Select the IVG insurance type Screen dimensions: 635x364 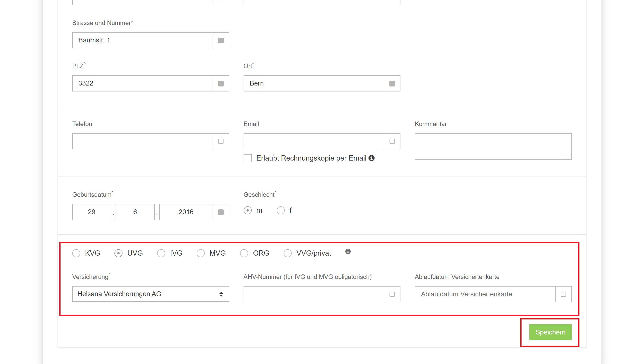(161, 253)
